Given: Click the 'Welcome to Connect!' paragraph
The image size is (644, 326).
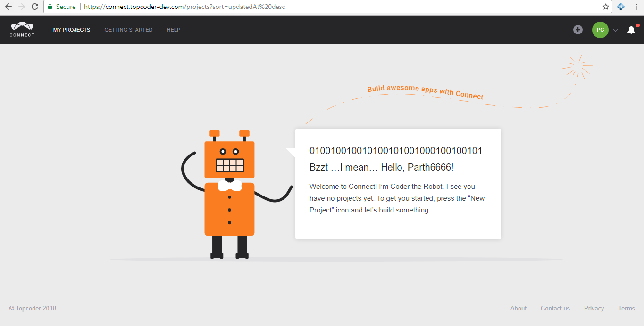Looking at the screenshot, I should [x=398, y=198].
